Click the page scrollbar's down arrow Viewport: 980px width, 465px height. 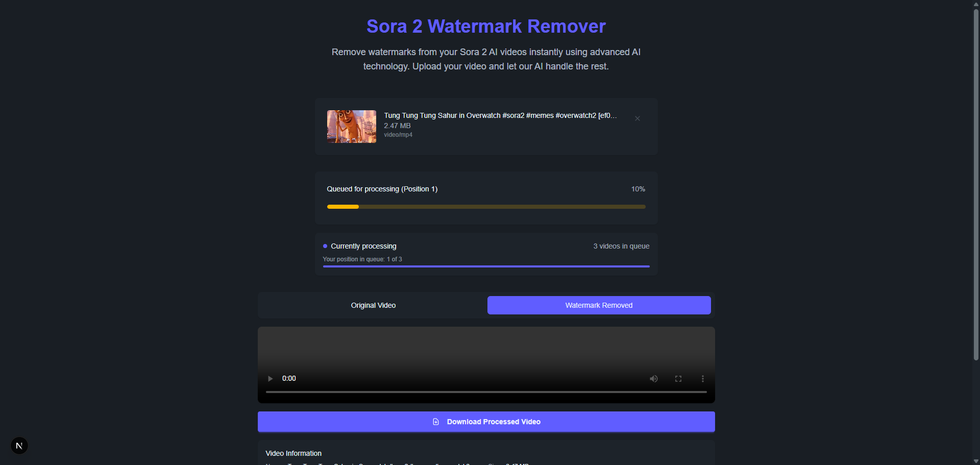coord(976,461)
